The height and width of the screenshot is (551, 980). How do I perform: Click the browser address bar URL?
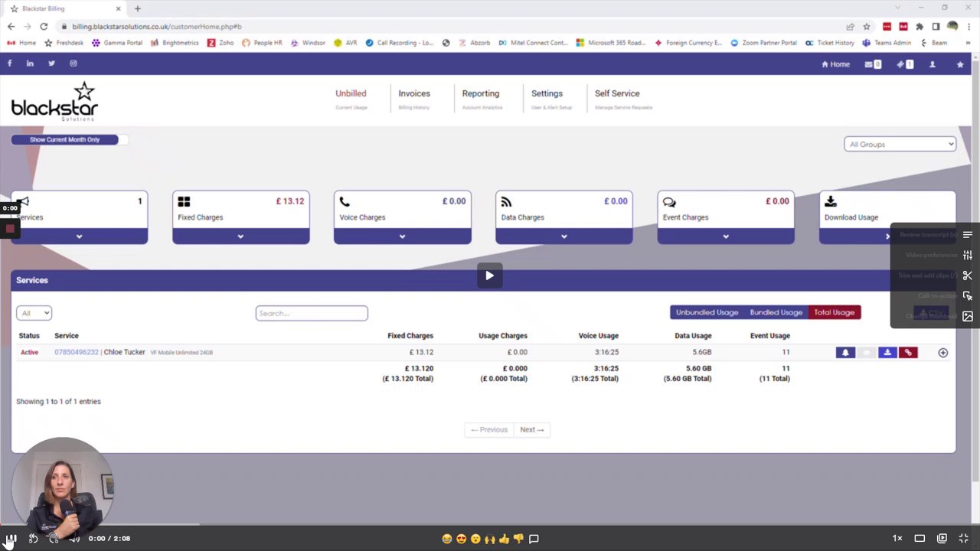tap(157, 26)
